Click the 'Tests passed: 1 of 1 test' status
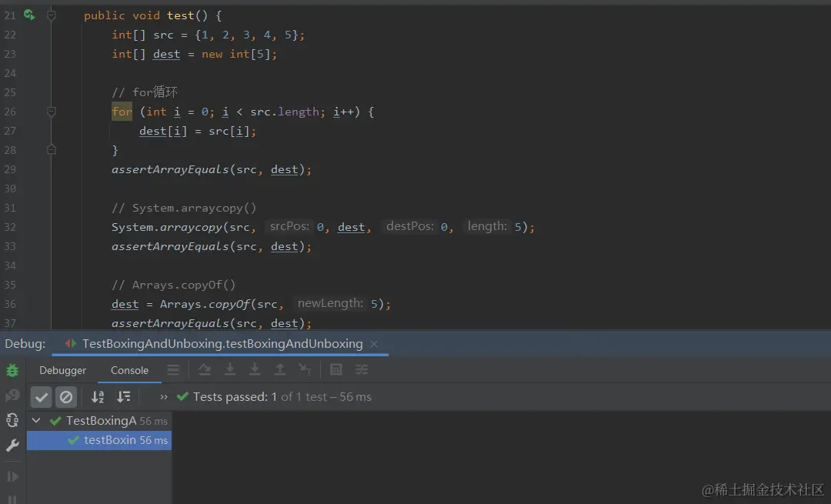The width and height of the screenshot is (831, 504). [282, 397]
